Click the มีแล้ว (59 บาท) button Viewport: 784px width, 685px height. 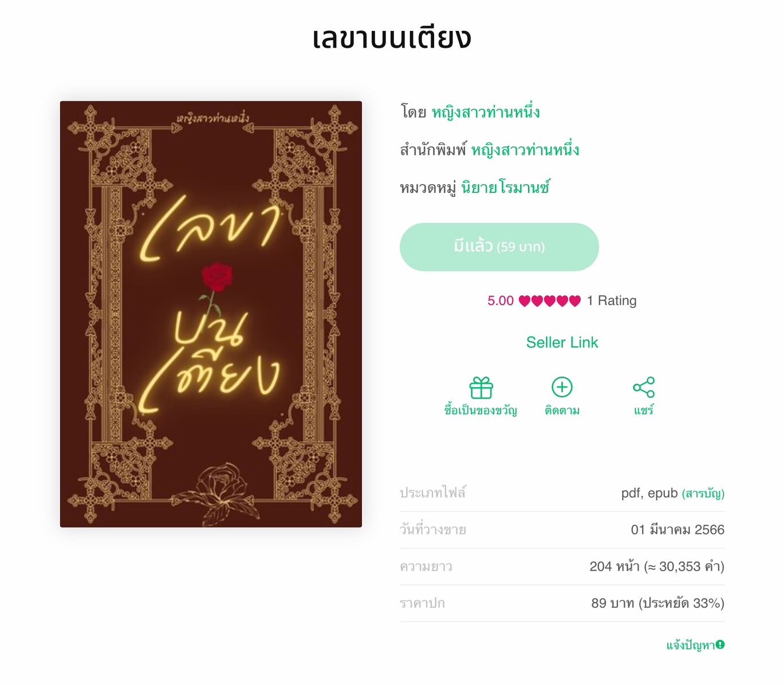pos(499,247)
